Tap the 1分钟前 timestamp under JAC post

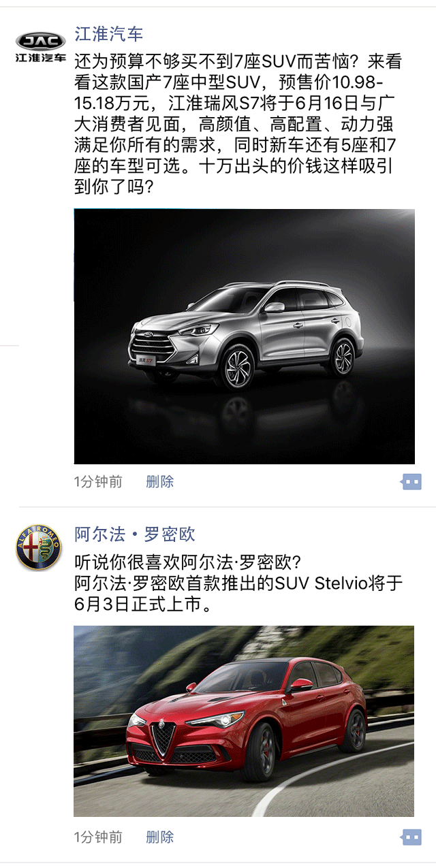[x=98, y=482]
